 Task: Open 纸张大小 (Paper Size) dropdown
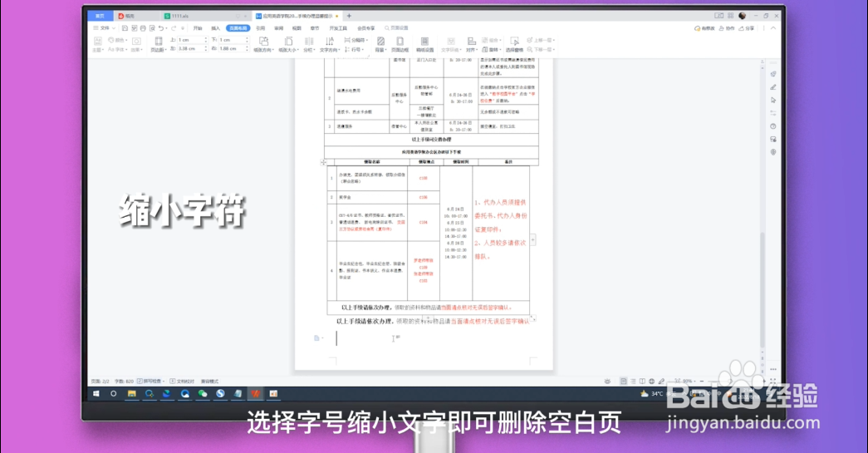tap(288, 44)
